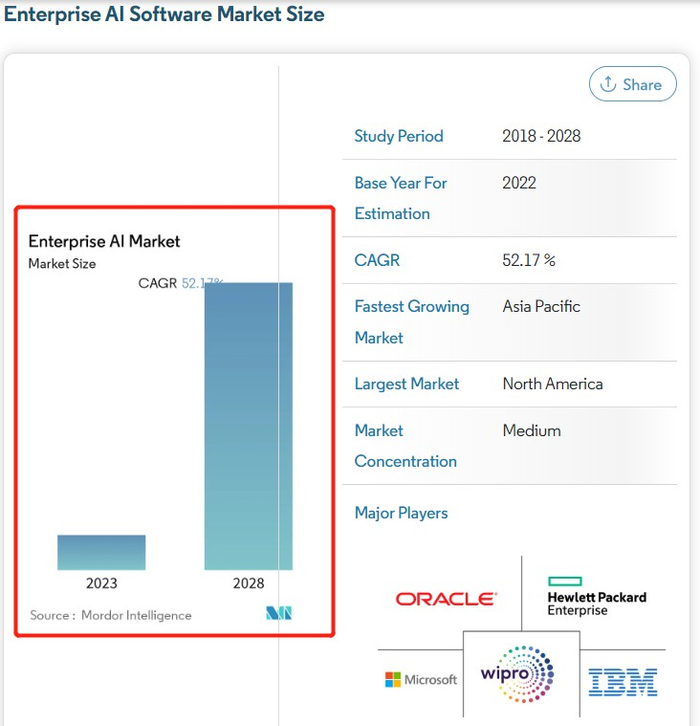
Task: Click the Study Period label
Action: [398, 136]
